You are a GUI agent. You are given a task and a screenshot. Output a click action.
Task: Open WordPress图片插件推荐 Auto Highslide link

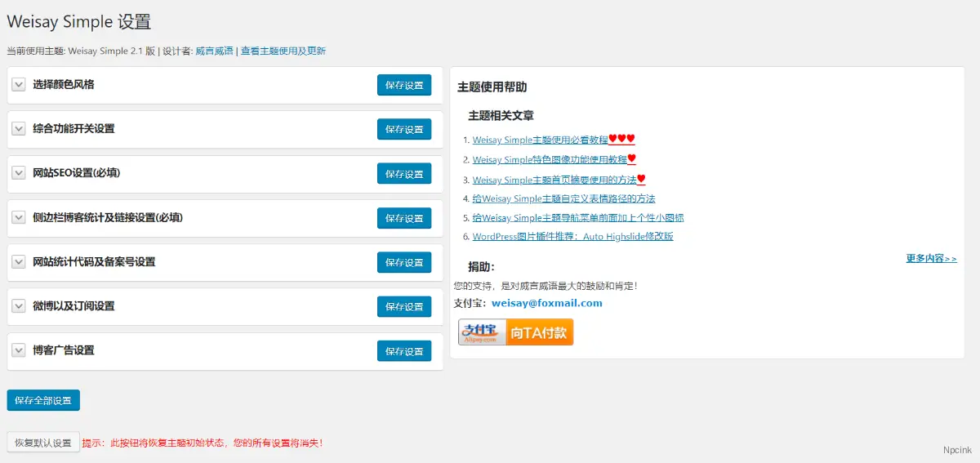[x=573, y=237]
